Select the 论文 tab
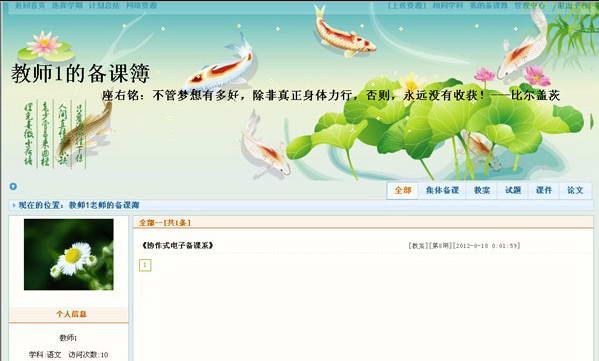This screenshot has height=361, width=599. coord(575,190)
